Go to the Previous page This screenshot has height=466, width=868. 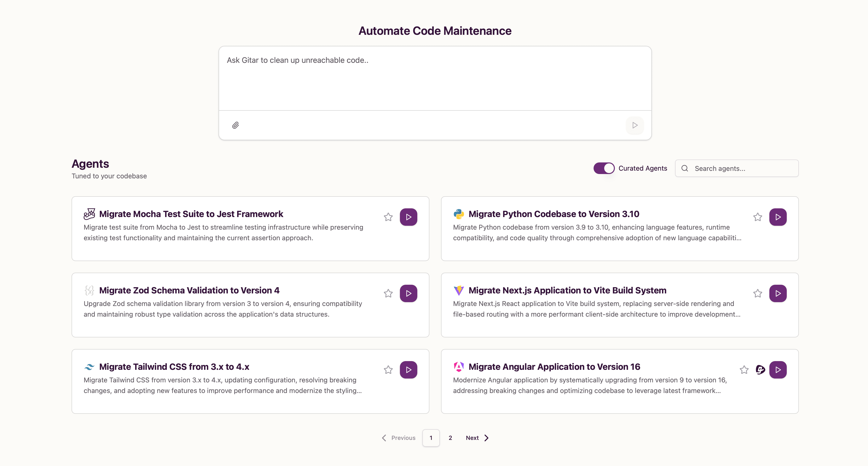[399, 438]
